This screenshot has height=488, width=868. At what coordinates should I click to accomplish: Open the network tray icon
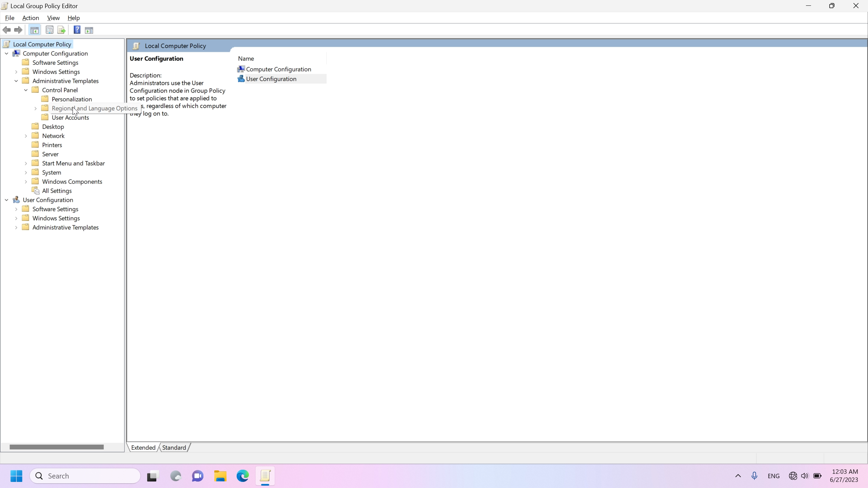click(793, 476)
